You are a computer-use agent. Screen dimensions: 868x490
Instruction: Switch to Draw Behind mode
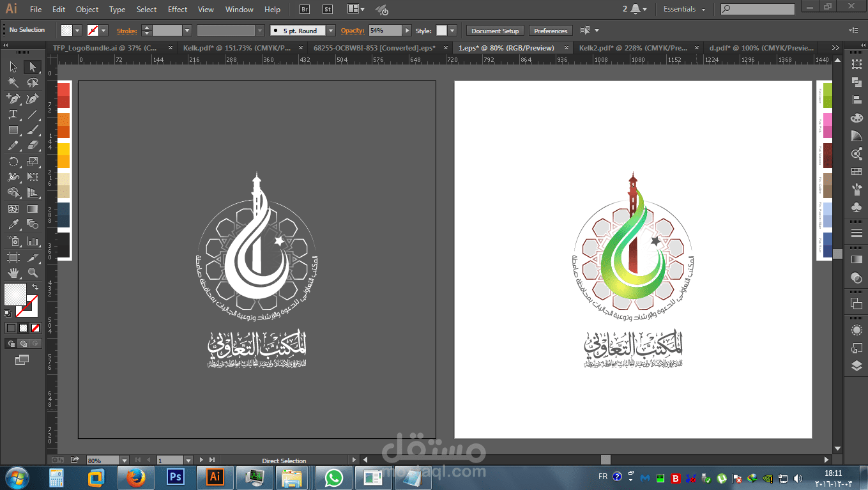[x=24, y=344]
